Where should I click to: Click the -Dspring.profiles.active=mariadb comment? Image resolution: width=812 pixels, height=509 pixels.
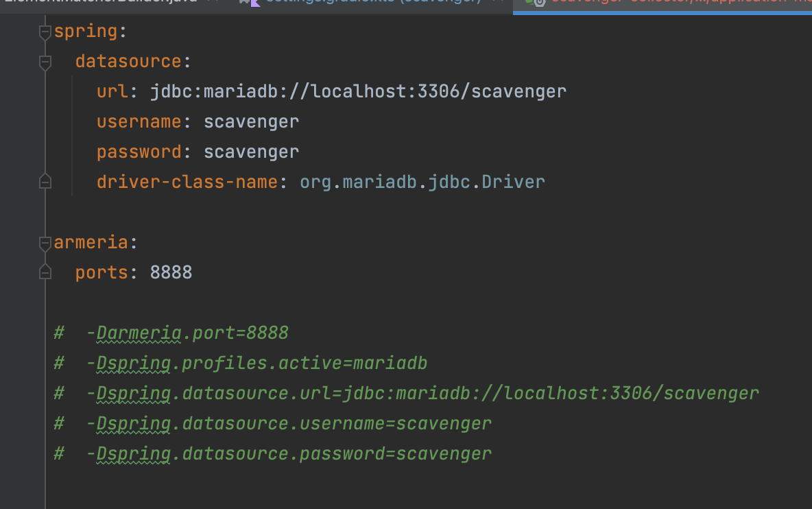point(257,363)
